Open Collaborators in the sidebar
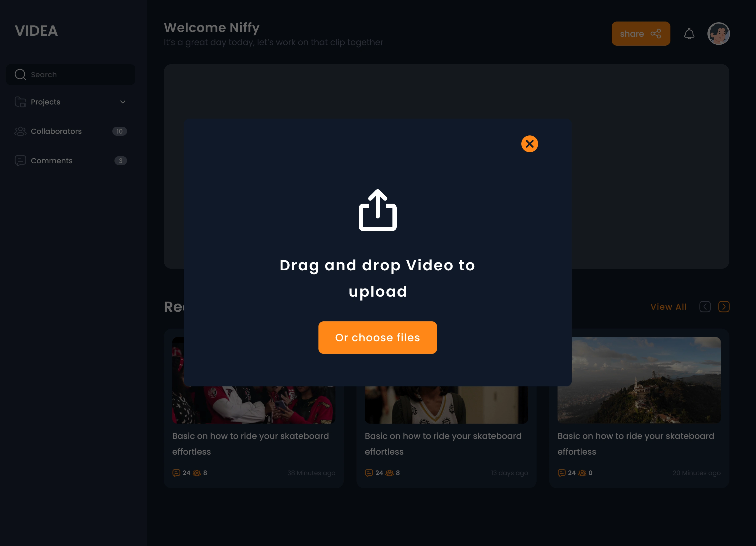Screen dimensions: 756x546 coord(56,131)
